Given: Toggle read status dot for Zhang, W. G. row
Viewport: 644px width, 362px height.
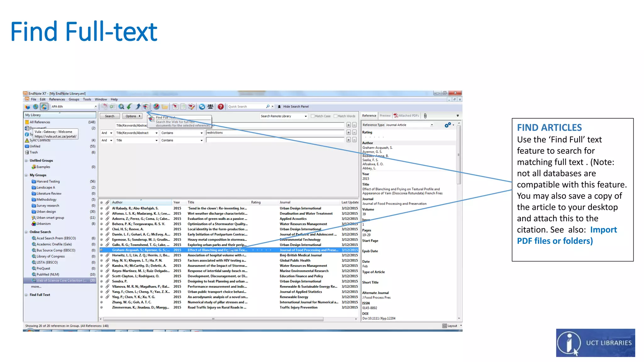Looking at the screenshot, I should [102, 302].
